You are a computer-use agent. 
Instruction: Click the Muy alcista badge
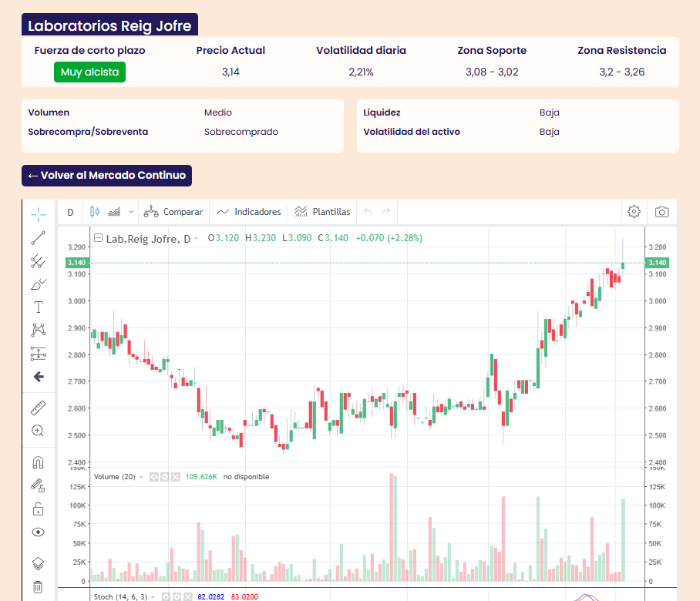click(x=89, y=72)
